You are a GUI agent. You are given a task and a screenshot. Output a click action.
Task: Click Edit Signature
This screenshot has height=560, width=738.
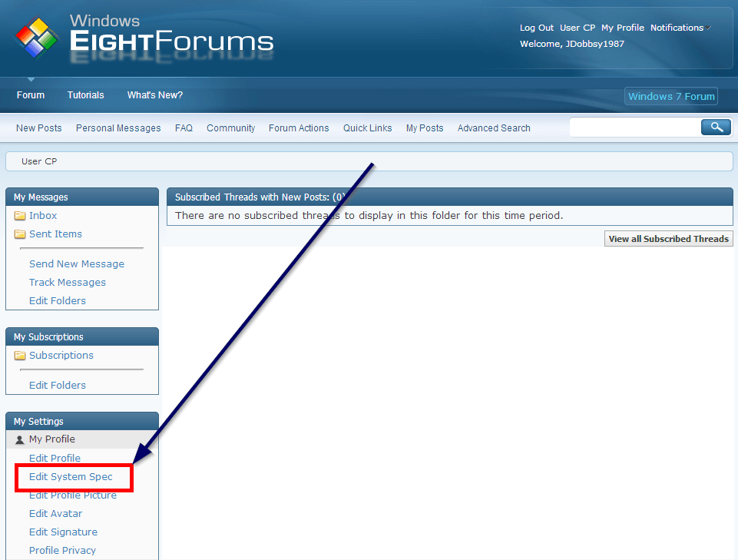[x=63, y=532]
